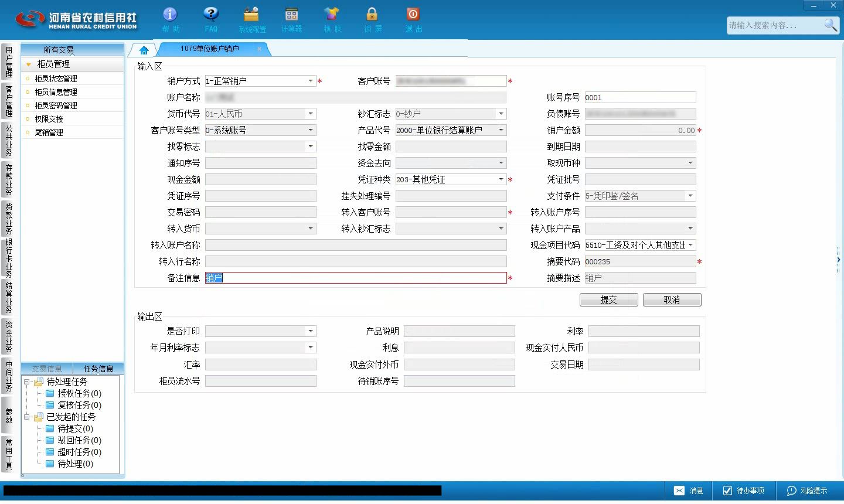Open the 资金去向 dropdown
This screenshot has width=844, height=504.
pyautogui.click(x=501, y=163)
